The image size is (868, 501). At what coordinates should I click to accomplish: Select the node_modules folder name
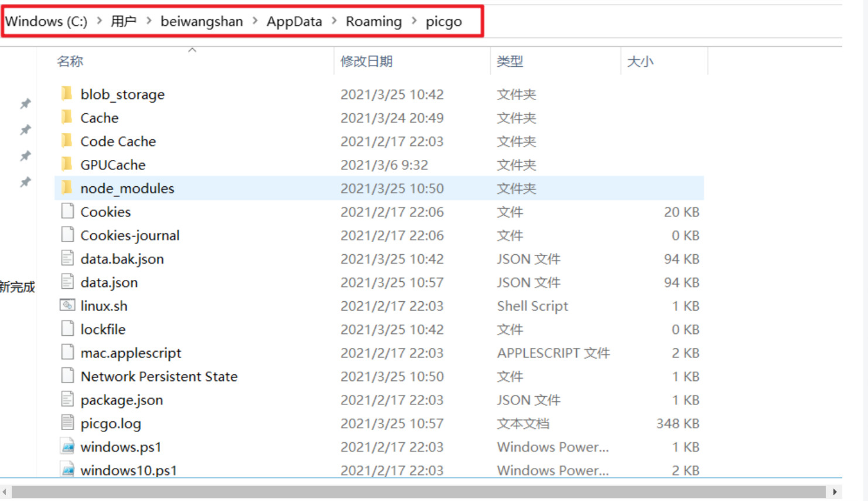click(128, 188)
